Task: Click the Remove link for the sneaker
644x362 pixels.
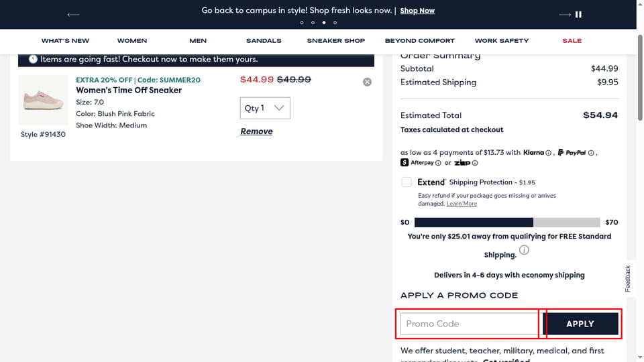Action: (256, 131)
